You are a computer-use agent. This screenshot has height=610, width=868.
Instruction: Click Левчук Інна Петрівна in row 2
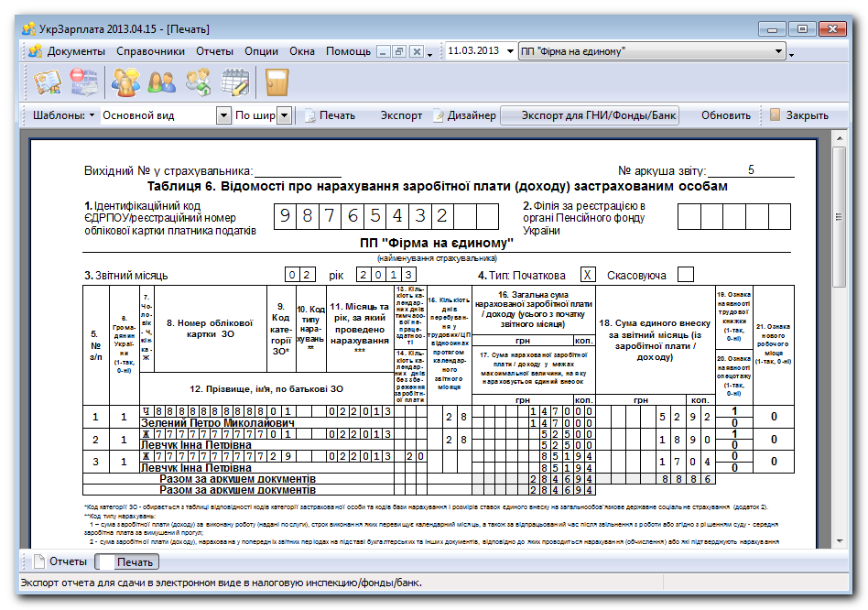click(196, 445)
